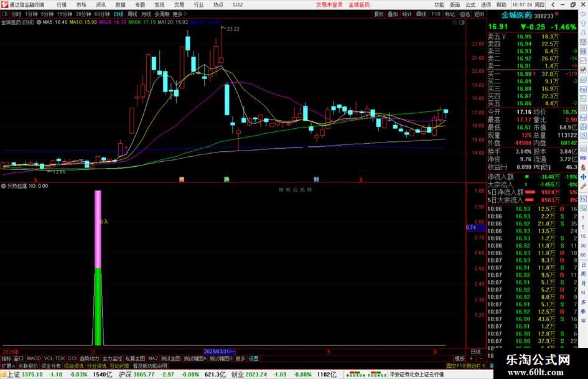Select the 60 minute icon in right sidebar
Screen dimensions: 588x379
coord(584,255)
